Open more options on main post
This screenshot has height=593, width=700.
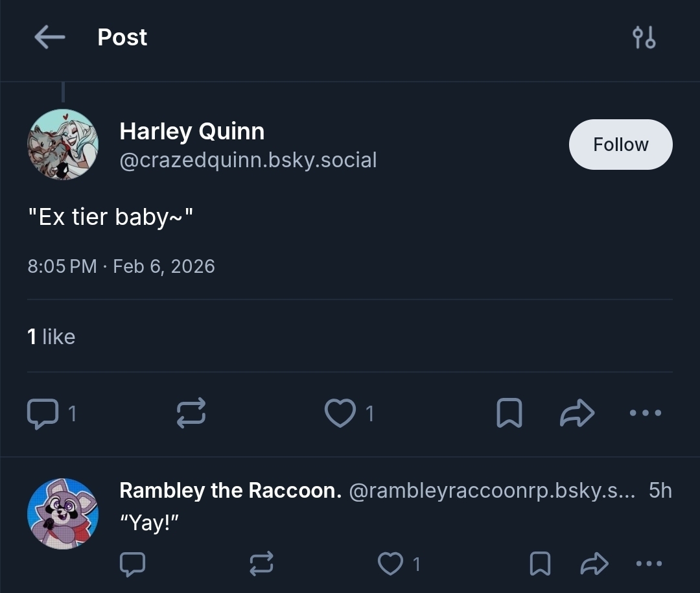click(x=646, y=413)
